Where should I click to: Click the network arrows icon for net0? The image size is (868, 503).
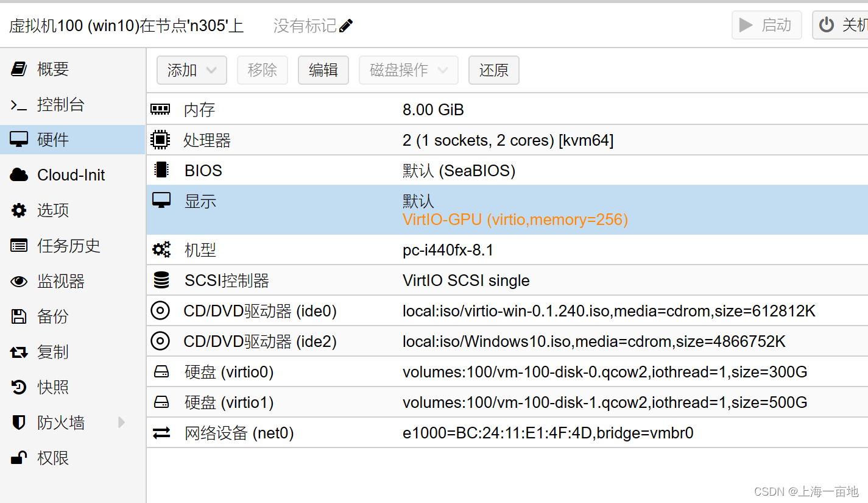click(161, 433)
